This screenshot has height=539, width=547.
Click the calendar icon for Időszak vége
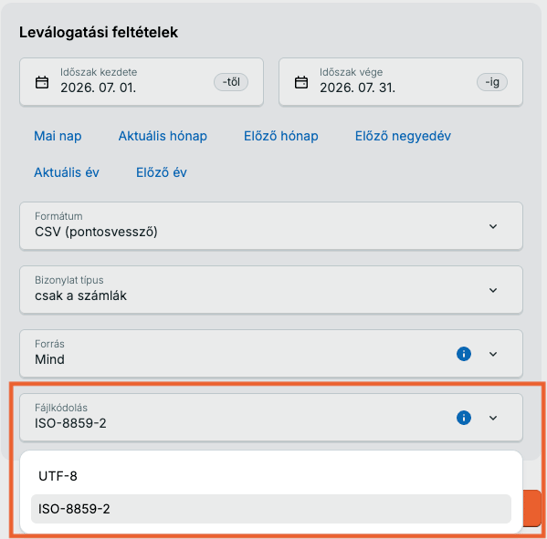[x=301, y=83]
